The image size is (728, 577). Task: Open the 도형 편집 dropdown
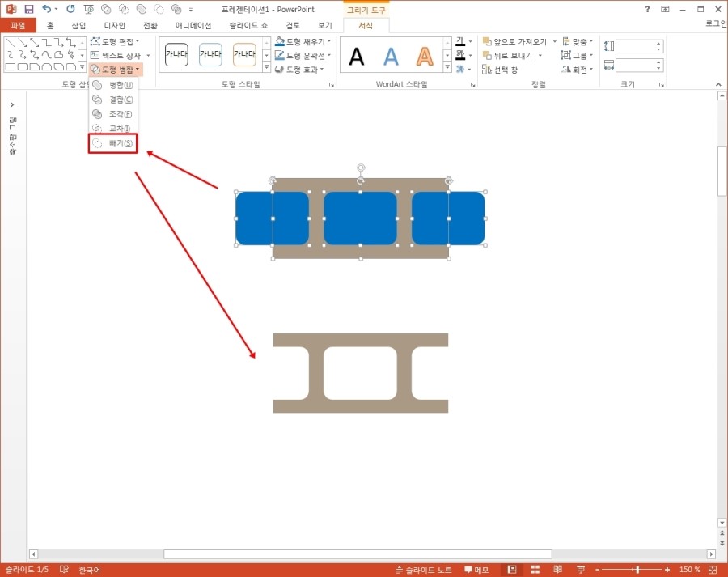(x=115, y=41)
